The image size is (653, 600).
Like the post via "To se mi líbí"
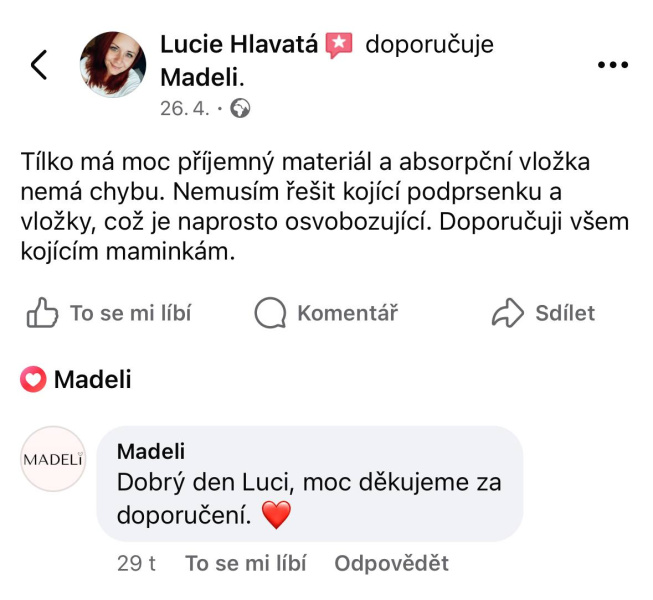click(x=108, y=313)
